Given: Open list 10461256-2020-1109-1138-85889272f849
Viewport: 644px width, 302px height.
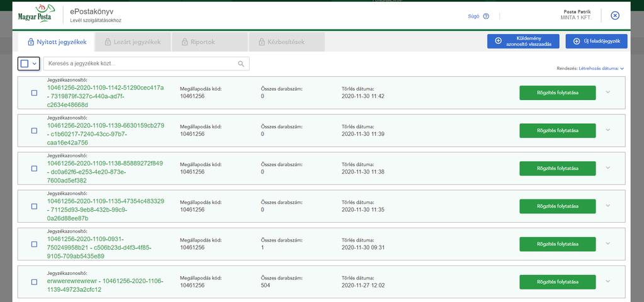Looking at the screenshot, I should coord(105,172).
